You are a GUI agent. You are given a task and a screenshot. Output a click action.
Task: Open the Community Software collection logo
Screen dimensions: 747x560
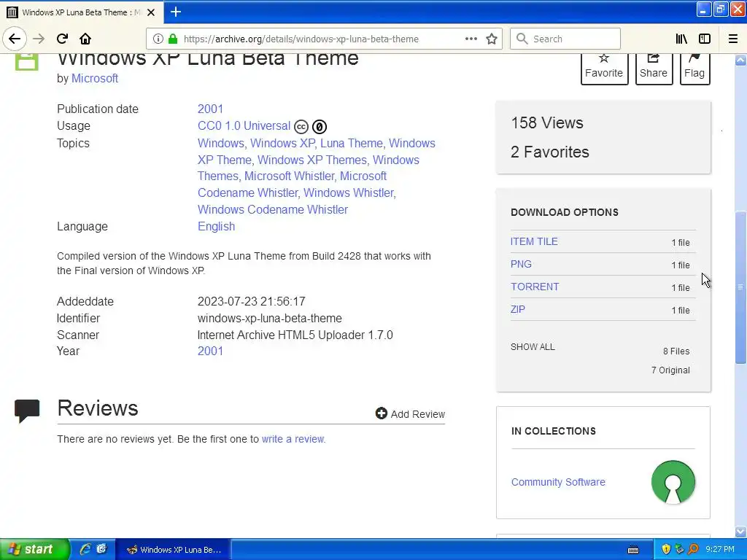tap(673, 482)
